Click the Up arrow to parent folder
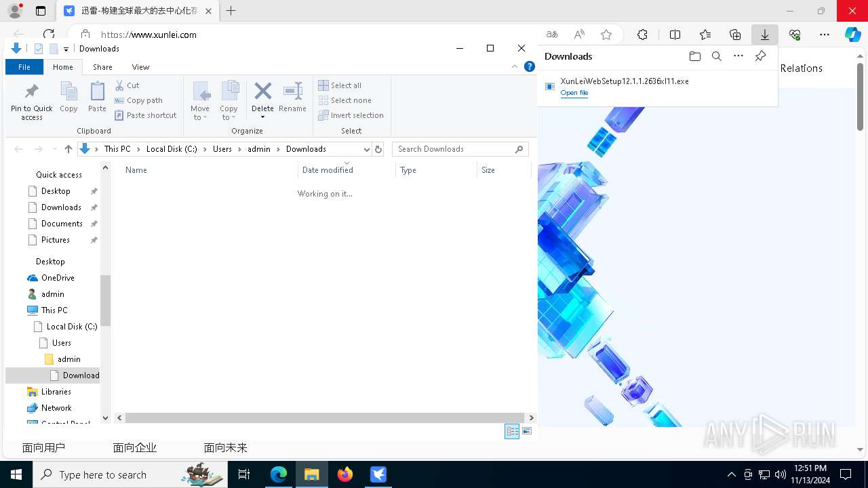The height and width of the screenshot is (488, 868). click(x=68, y=149)
